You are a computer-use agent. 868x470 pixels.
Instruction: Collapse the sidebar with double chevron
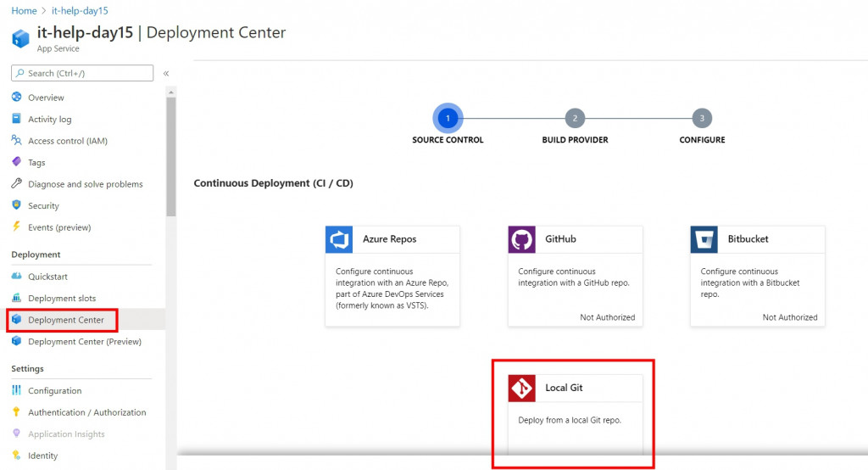pyautogui.click(x=166, y=73)
